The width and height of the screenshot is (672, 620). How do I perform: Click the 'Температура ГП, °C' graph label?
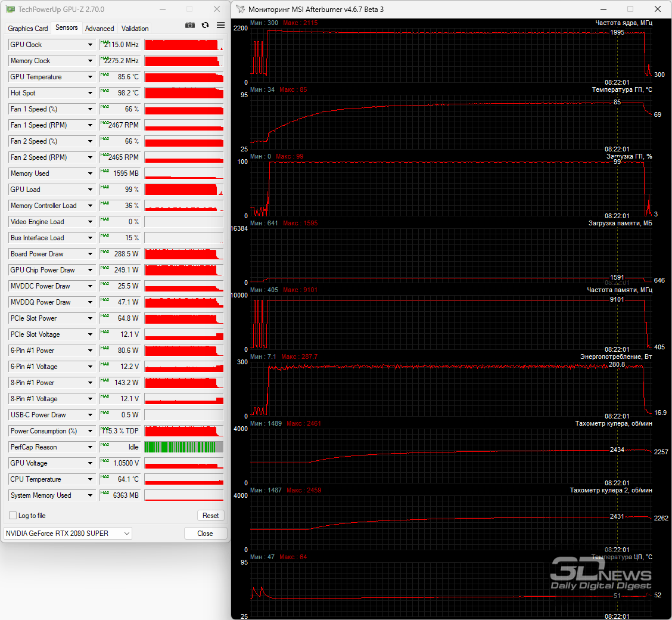[622, 89]
